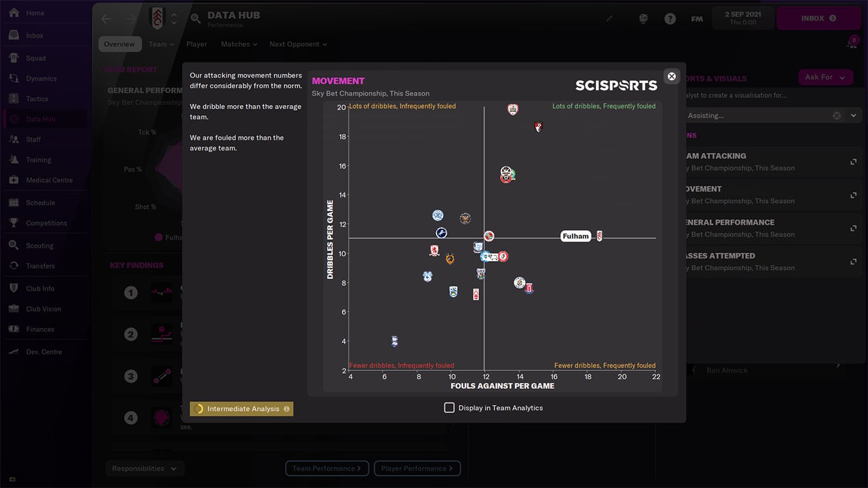Image resolution: width=868 pixels, height=488 pixels.
Task: Expand the Ask For dropdown
Action: tap(825, 77)
